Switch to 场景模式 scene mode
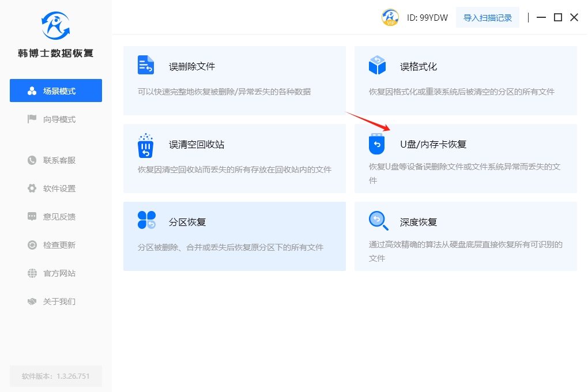Screen dimensions: 588x392 (x=56, y=91)
